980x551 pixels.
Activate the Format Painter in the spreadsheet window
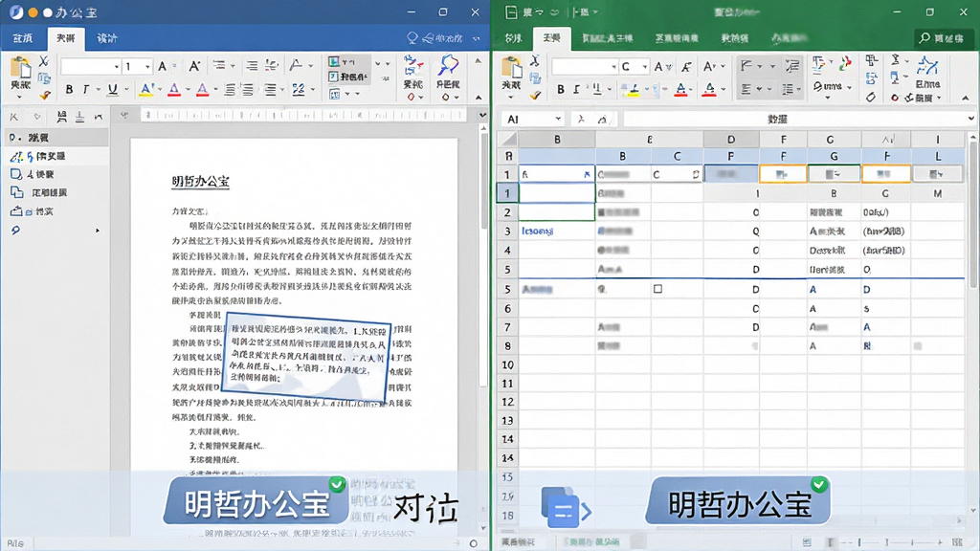(x=535, y=96)
